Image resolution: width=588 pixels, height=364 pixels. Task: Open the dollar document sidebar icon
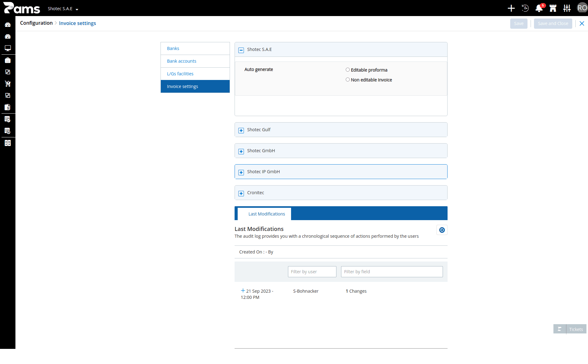8,107
